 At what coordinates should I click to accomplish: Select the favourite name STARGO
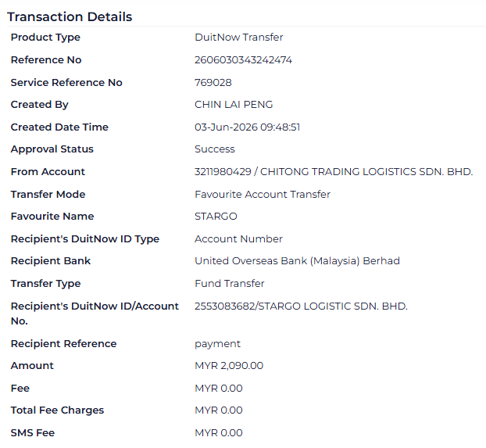216,217
